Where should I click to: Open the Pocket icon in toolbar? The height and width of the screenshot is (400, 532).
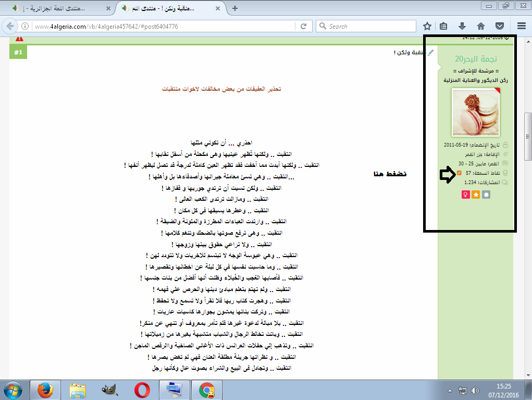[499, 26]
